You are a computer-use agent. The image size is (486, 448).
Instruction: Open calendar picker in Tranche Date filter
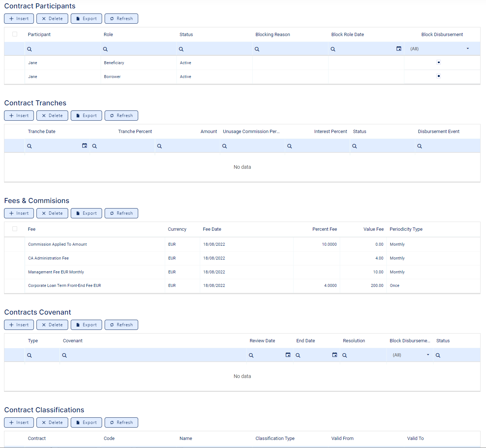[x=85, y=146]
